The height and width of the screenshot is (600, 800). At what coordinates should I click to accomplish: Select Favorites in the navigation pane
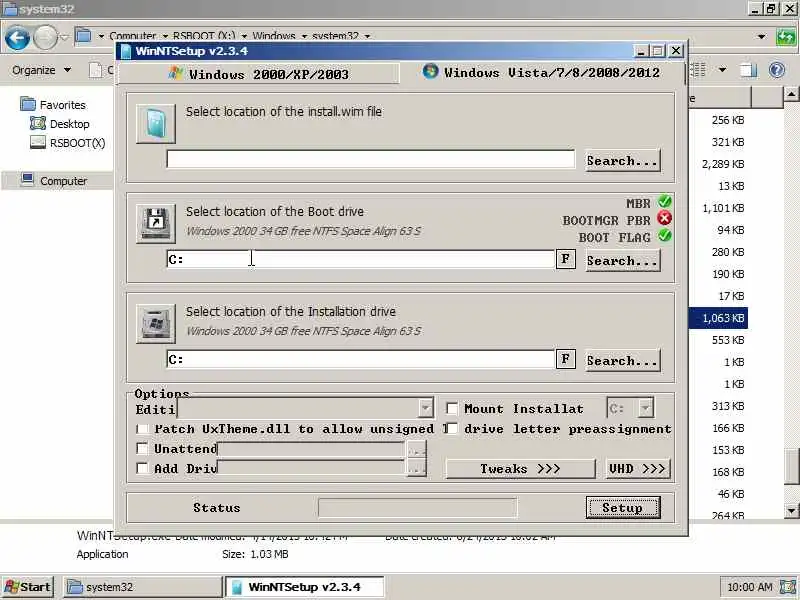tap(53, 105)
